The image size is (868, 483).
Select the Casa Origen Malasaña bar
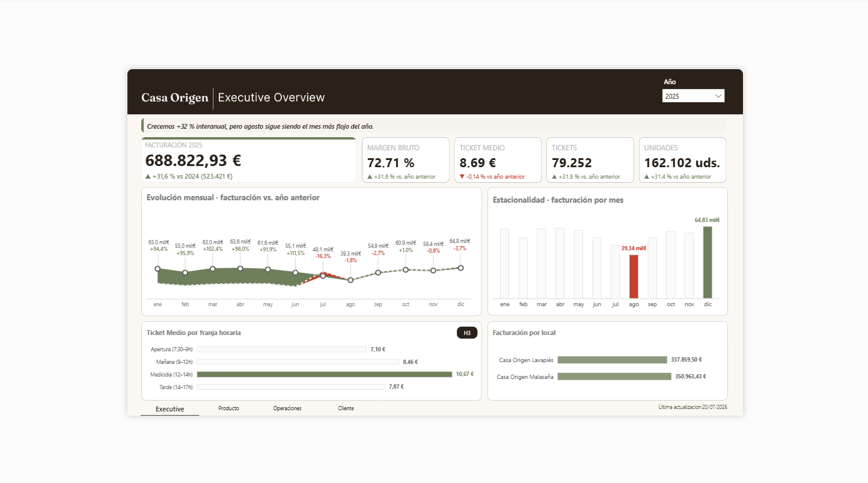click(x=614, y=377)
